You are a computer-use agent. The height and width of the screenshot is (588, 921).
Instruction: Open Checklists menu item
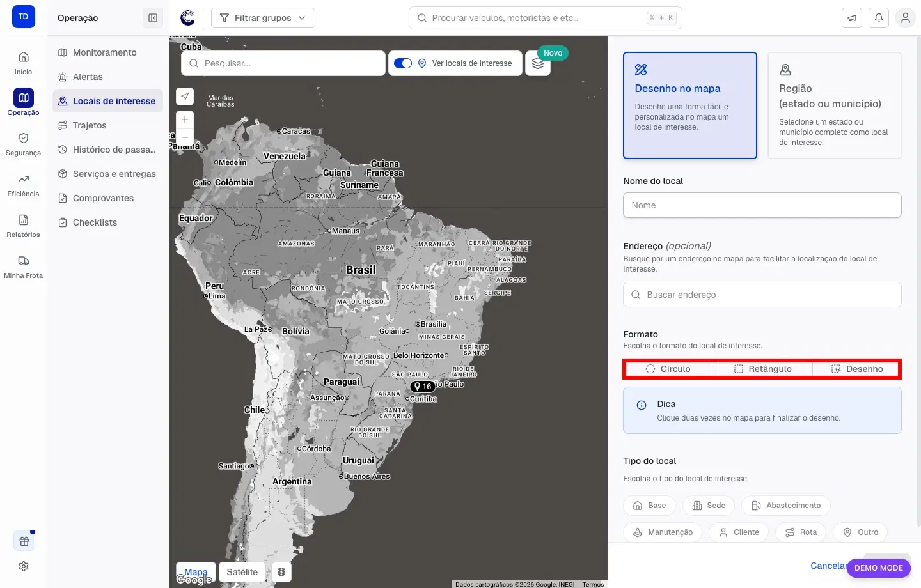[107, 222]
